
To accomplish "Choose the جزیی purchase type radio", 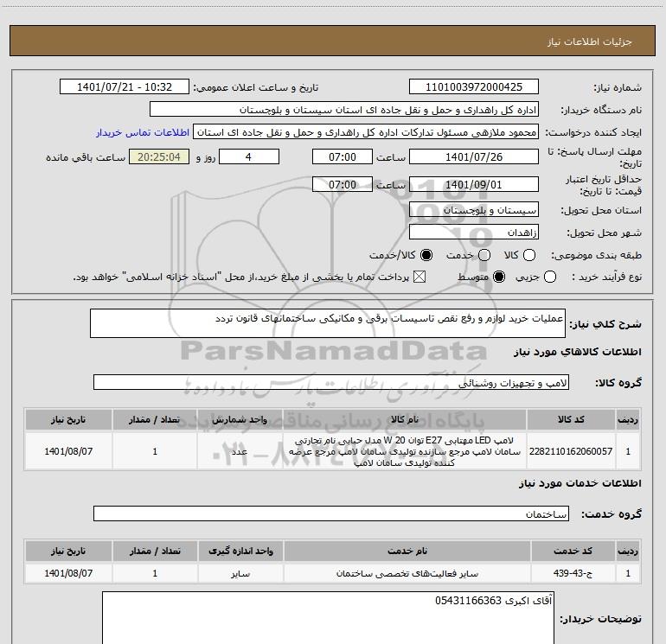I will coord(550,277).
